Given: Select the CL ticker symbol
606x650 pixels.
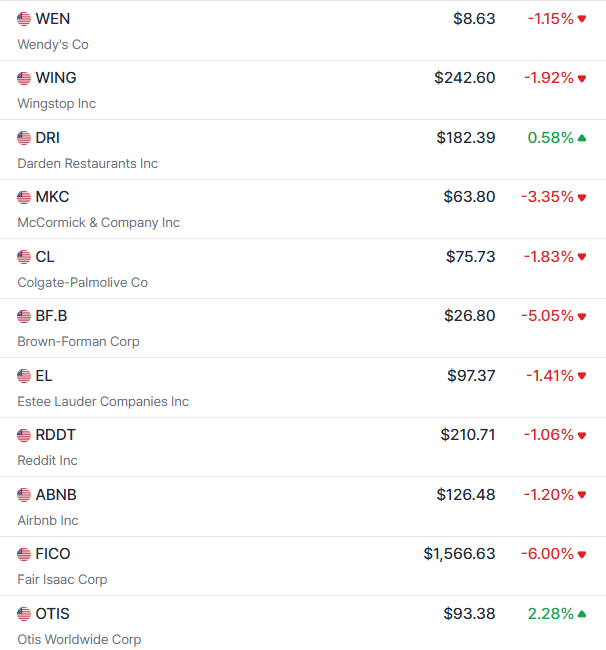Looking at the screenshot, I should pos(45,257).
